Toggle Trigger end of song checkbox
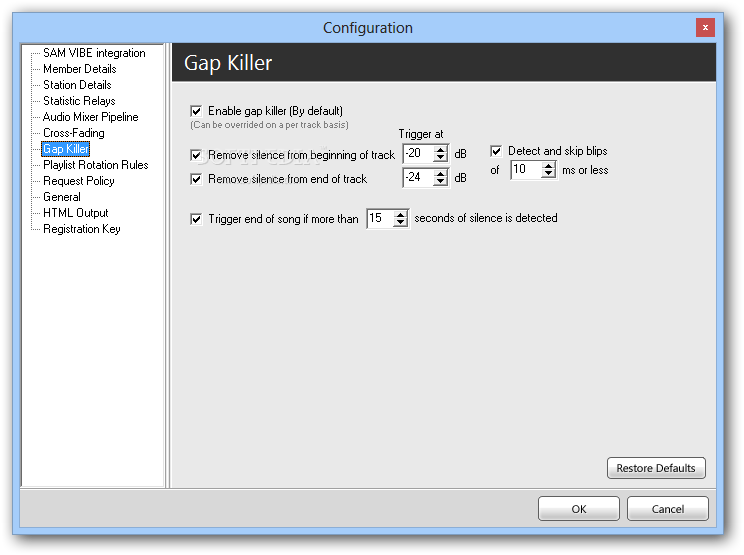Image resolution: width=744 pixels, height=555 pixels. click(196, 219)
